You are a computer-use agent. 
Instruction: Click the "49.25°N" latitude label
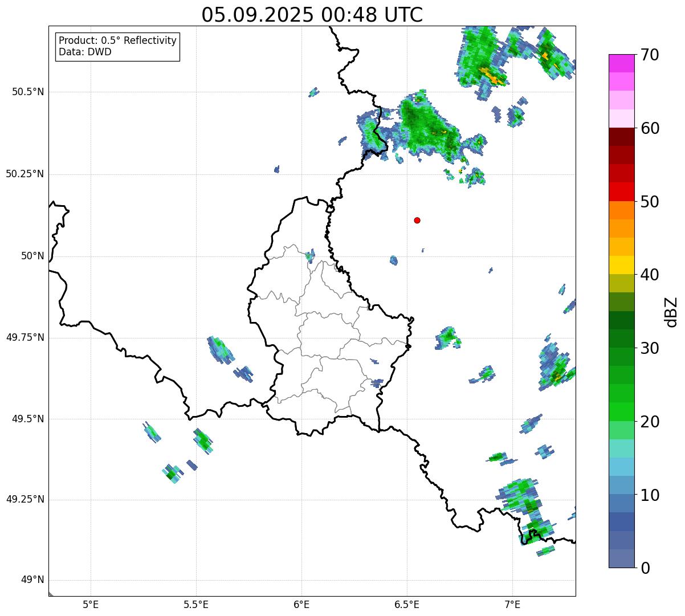25,499
